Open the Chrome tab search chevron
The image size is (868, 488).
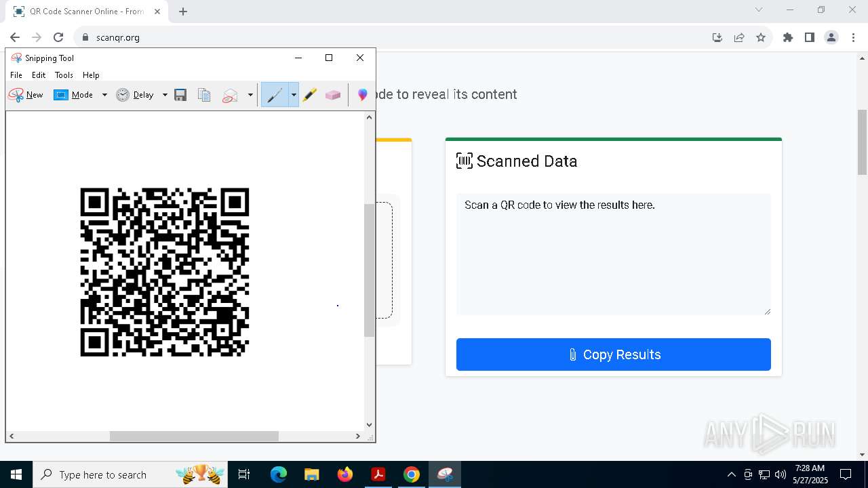[759, 9]
